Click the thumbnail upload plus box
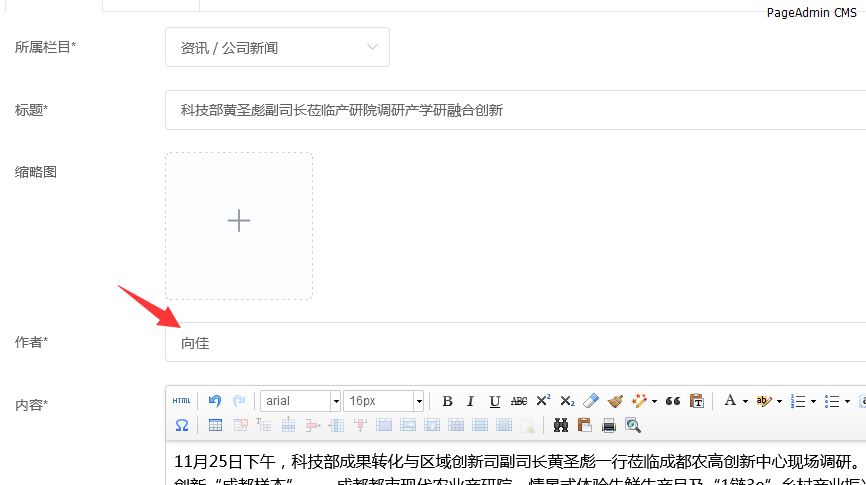Image resolution: width=866 pixels, height=485 pixels. pyautogui.click(x=239, y=226)
